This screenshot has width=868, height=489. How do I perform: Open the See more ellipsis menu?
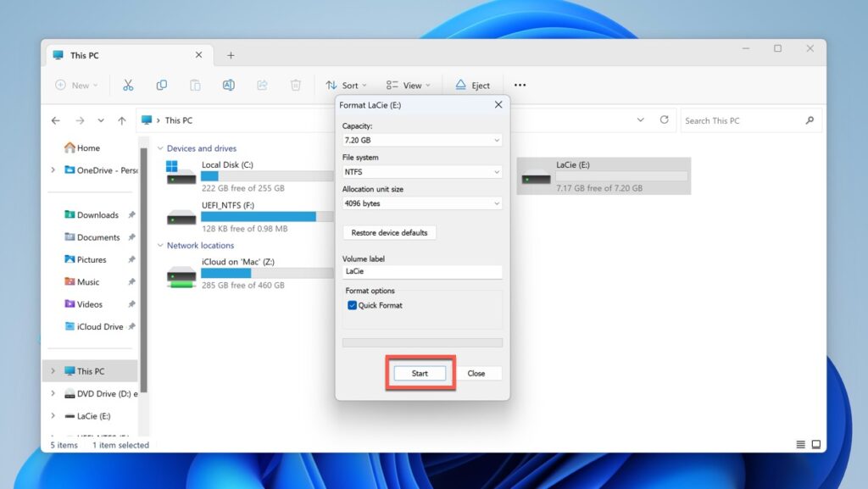(520, 85)
